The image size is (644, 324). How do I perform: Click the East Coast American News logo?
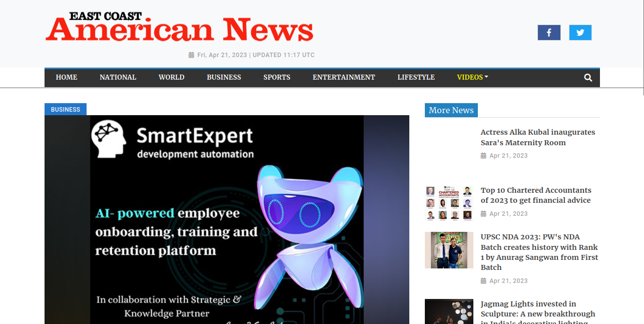179,28
